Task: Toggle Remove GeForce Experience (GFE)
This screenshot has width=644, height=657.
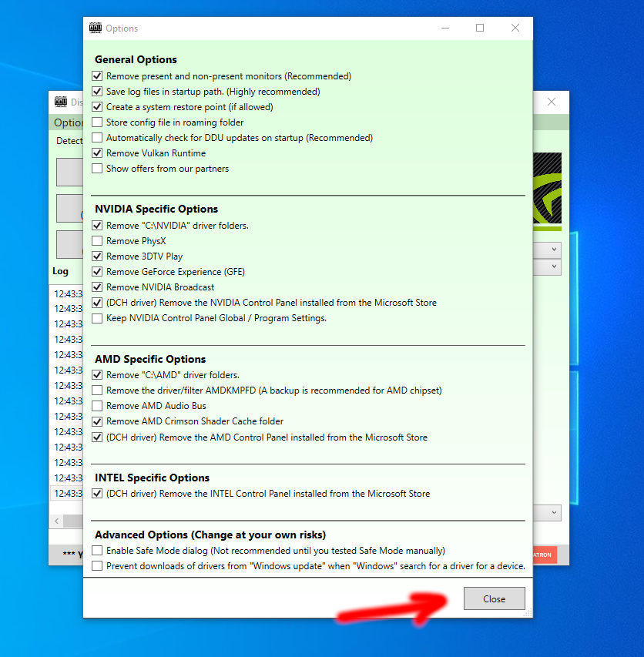Action: coord(97,272)
